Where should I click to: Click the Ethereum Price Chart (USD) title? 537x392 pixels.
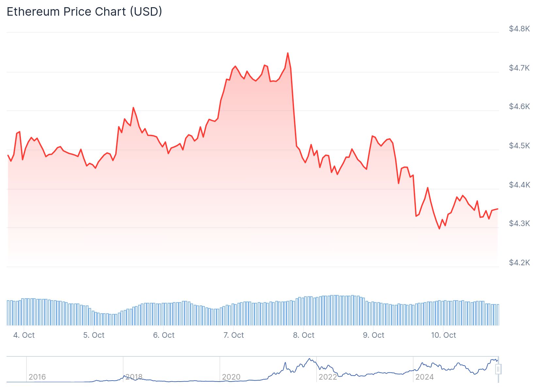tap(84, 12)
